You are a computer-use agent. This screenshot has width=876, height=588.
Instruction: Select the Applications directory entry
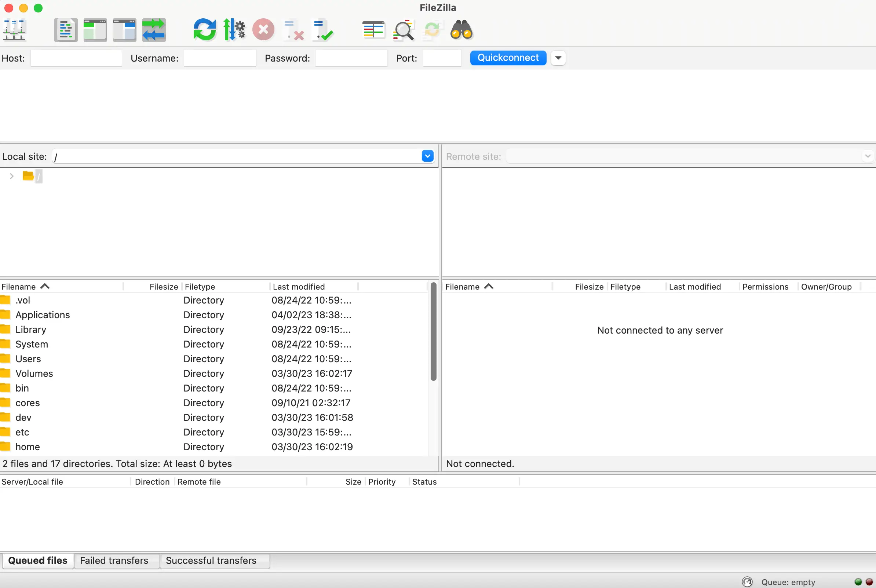click(x=42, y=314)
